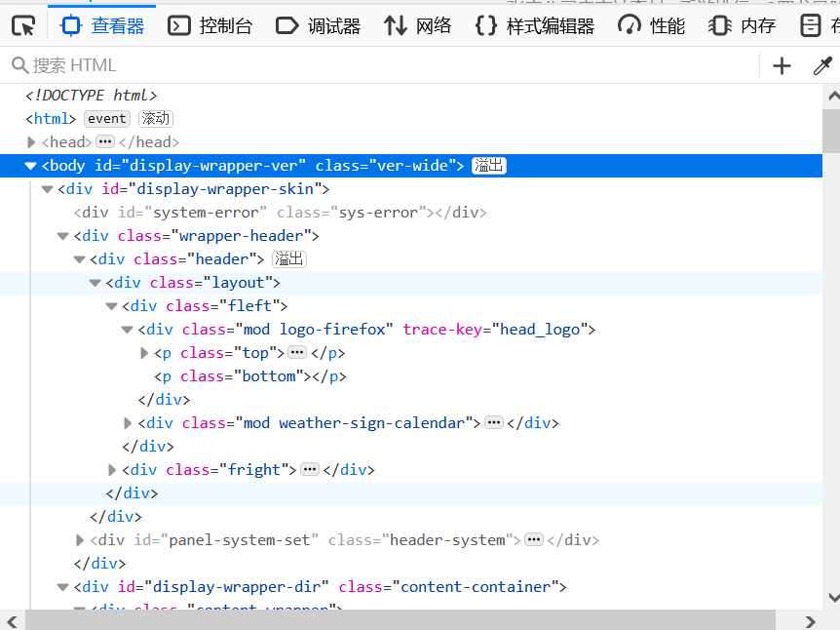
Task: Expand the head element
Action: [x=31, y=142]
